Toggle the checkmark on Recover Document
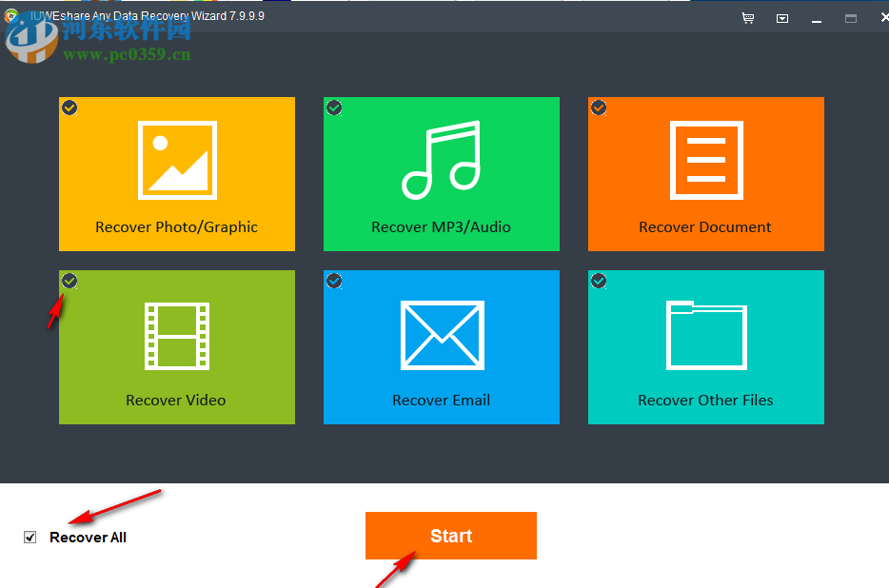This screenshot has width=889, height=588. [598, 108]
